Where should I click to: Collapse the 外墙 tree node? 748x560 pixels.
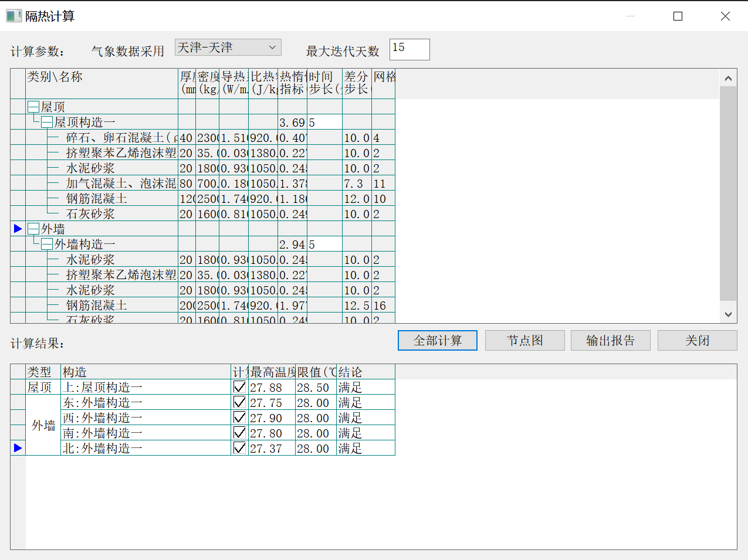[x=33, y=229]
